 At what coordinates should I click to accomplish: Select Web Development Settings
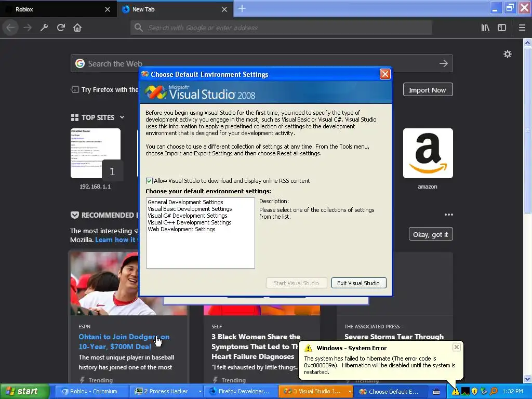(181, 229)
